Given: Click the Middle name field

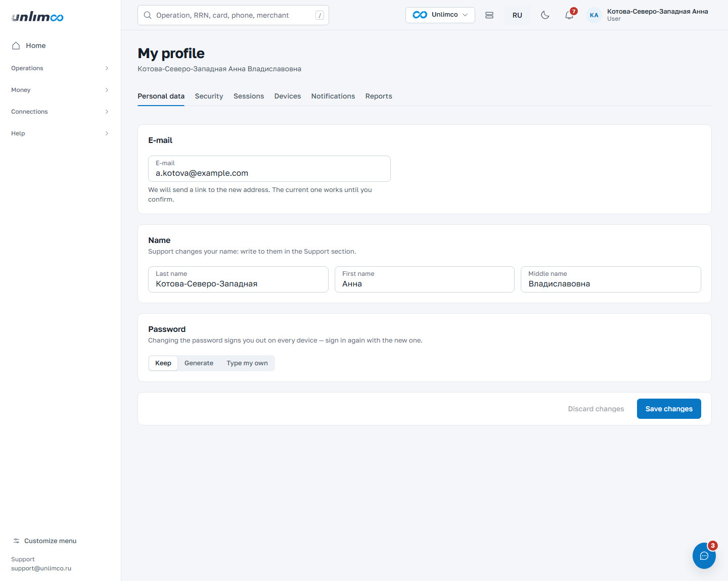Looking at the screenshot, I should tap(611, 279).
